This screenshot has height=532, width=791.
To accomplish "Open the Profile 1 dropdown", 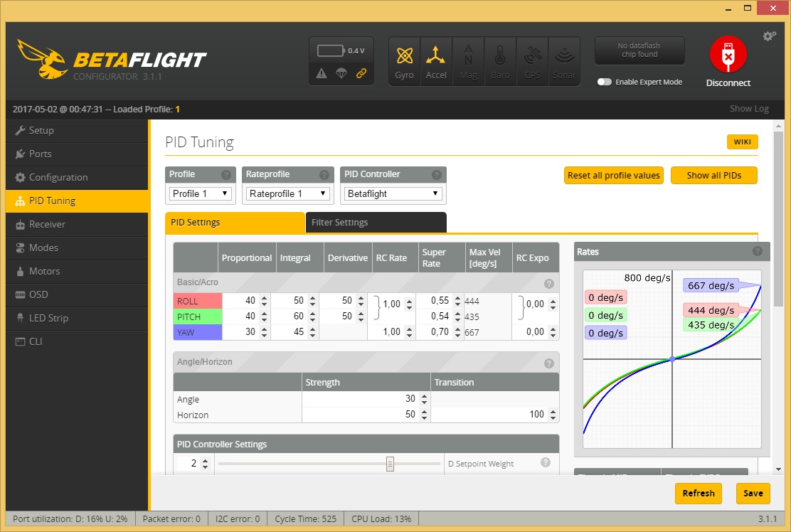I will pos(201,193).
